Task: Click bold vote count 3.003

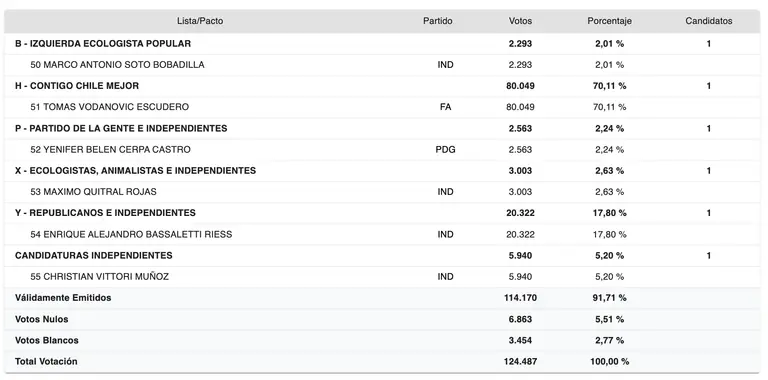Action: [x=520, y=170]
